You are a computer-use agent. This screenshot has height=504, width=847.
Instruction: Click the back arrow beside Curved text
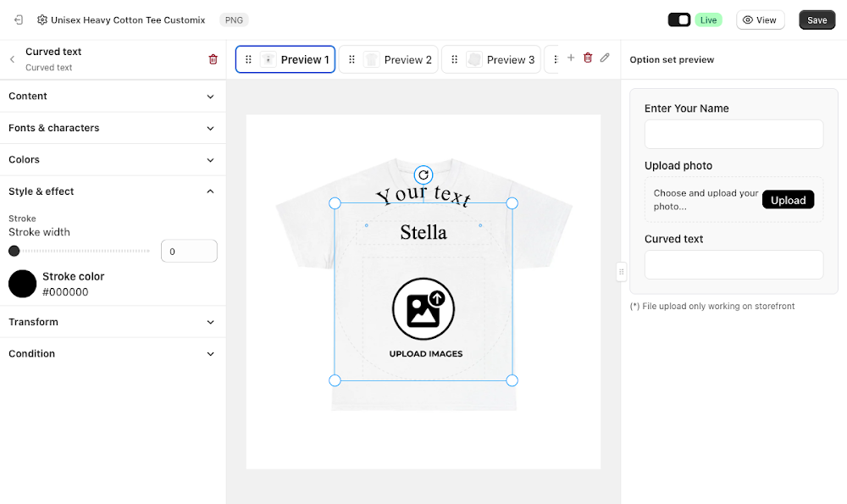(x=13, y=59)
